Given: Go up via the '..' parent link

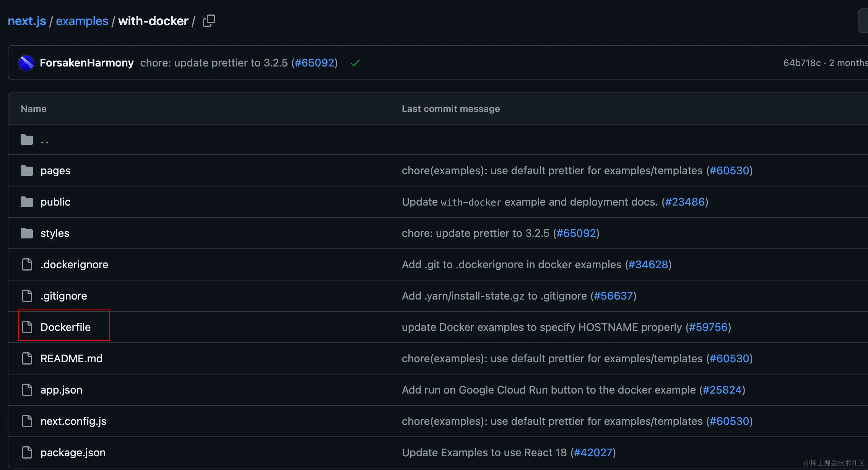Looking at the screenshot, I should (45, 141).
